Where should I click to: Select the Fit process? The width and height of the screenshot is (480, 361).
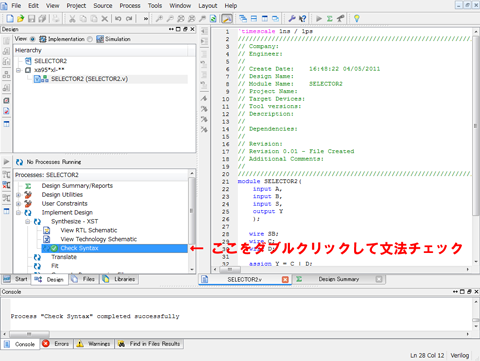click(55, 266)
